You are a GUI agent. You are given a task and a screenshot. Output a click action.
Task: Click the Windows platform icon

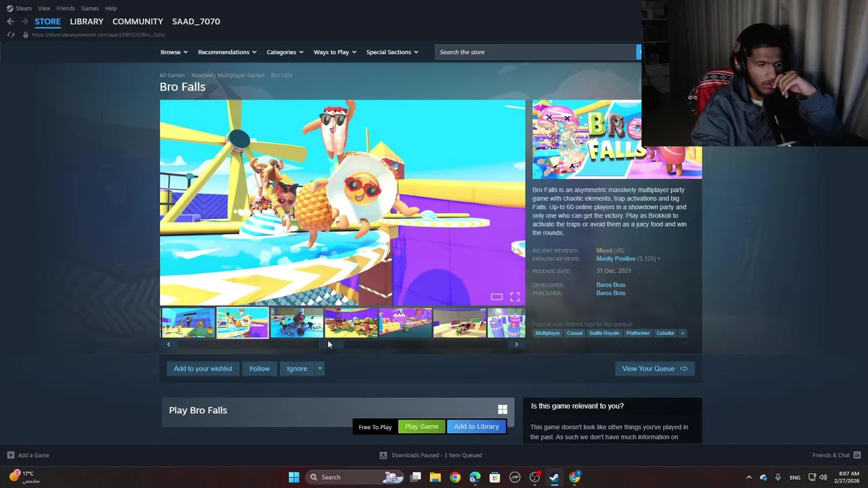[x=502, y=409]
